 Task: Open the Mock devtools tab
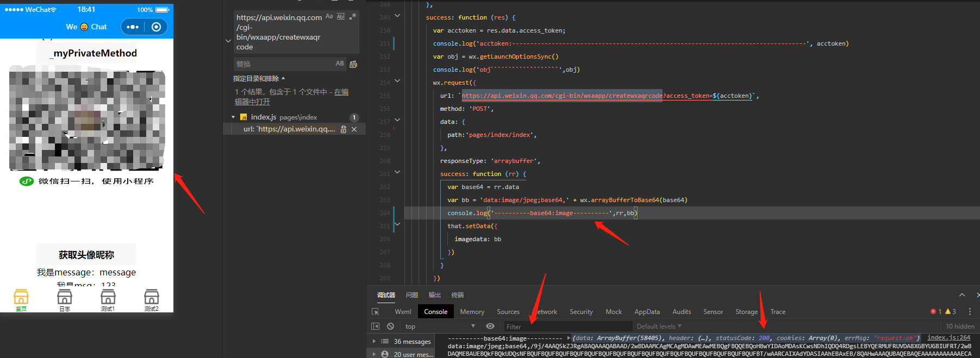pyautogui.click(x=614, y=312)
